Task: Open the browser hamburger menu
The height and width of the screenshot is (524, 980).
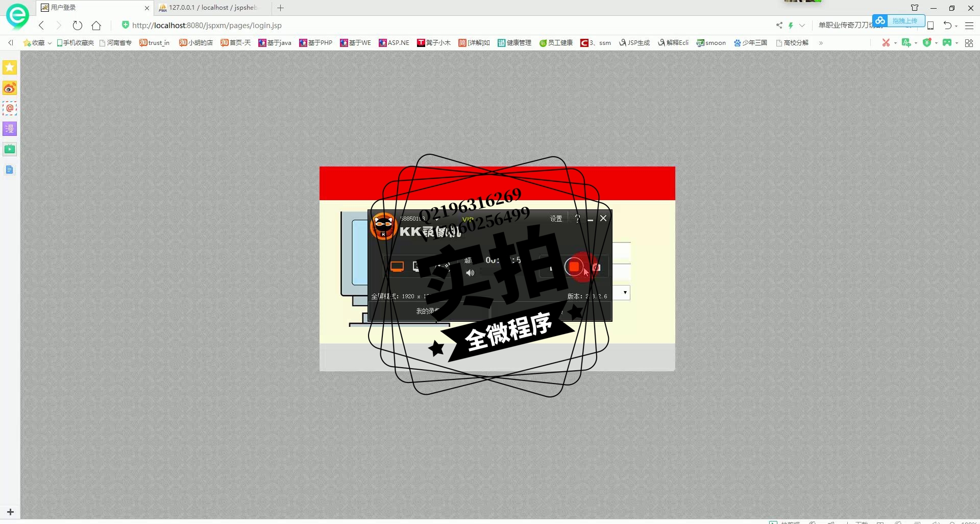Action: 969,26
